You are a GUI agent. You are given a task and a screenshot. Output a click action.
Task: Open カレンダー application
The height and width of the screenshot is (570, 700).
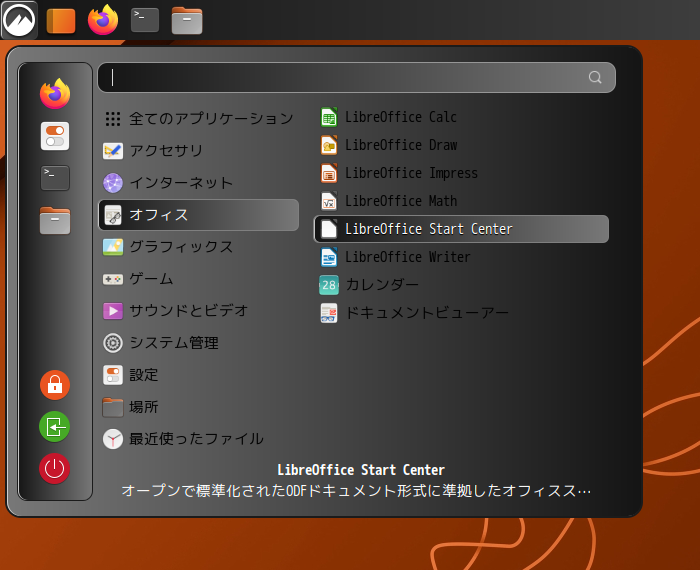click(x=462, y=285)
